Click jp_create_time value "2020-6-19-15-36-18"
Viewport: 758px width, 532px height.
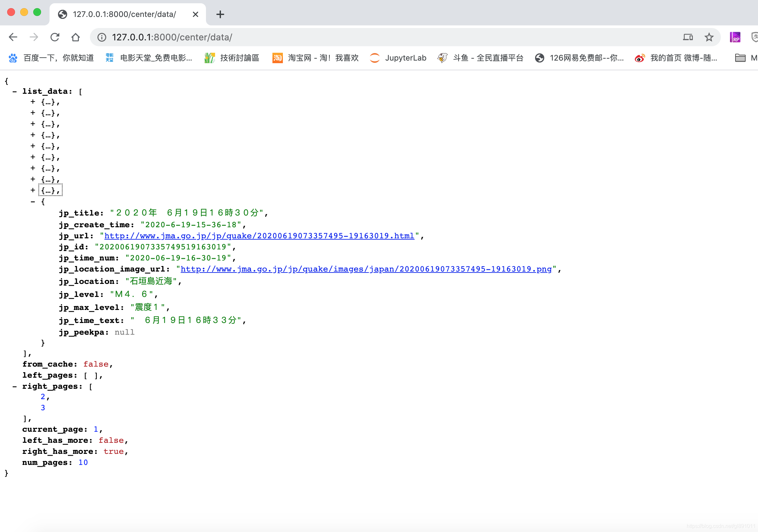191,225
